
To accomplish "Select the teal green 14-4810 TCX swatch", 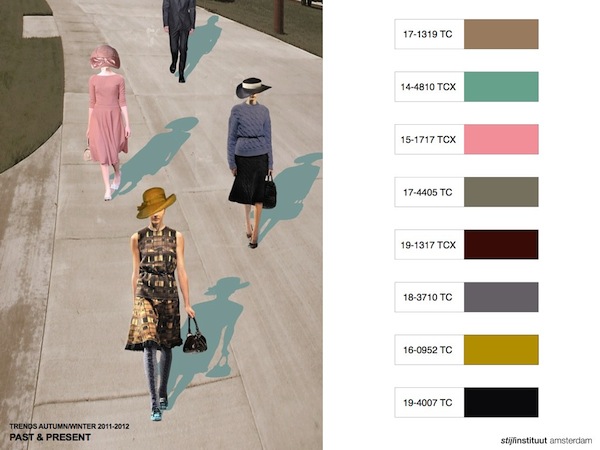I will point(501,87).
